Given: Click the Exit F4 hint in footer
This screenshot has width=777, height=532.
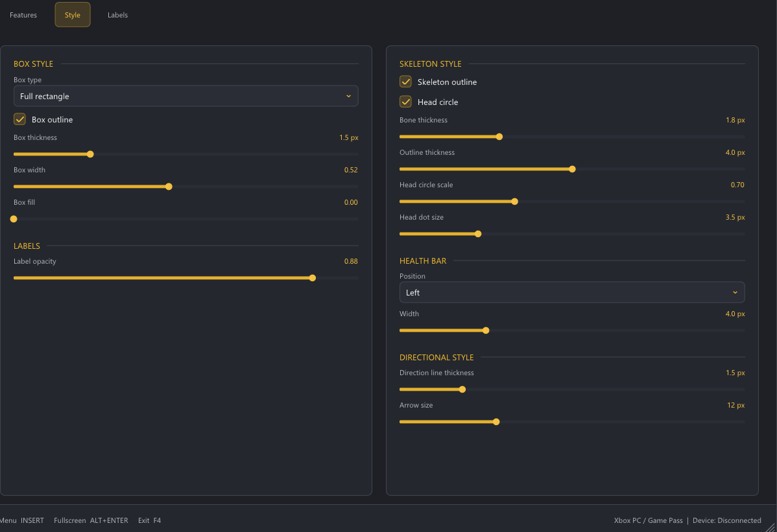Looking at the screenshot, I should pyautogui.click(x=149, y=520).
